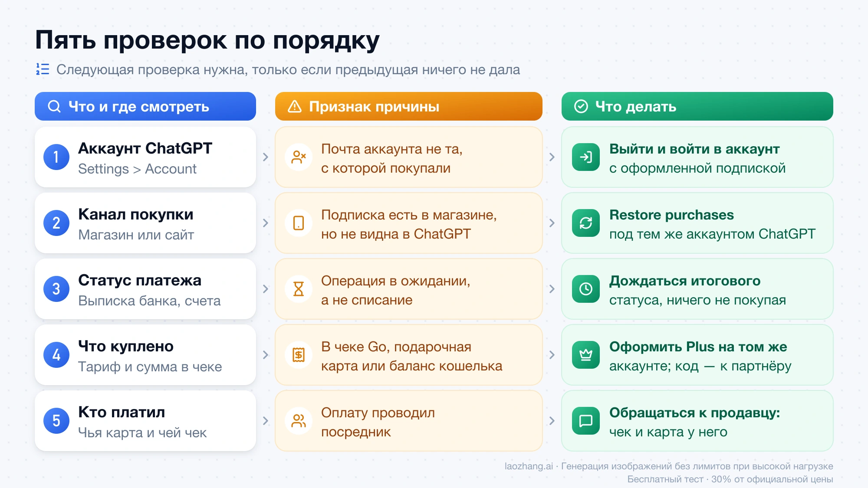
Task: Click the chevron after 'Оплату проводил посредник' card
Action: (x=552, y=421)
